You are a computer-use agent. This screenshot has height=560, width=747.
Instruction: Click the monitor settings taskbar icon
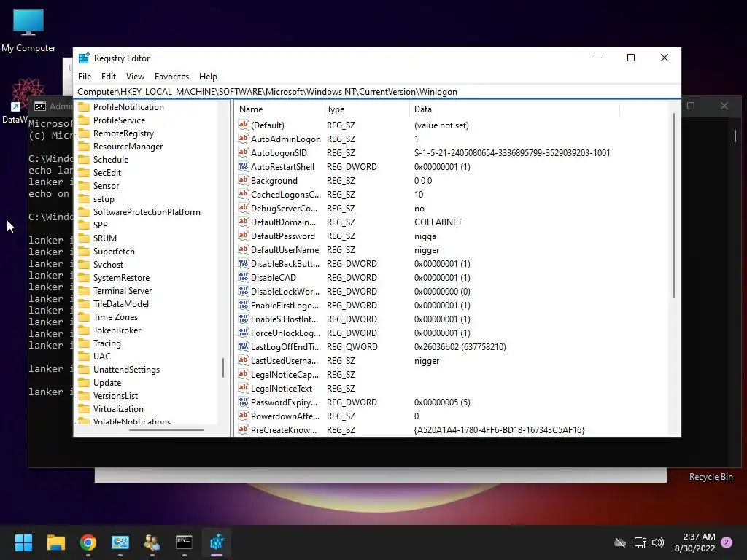120,542
